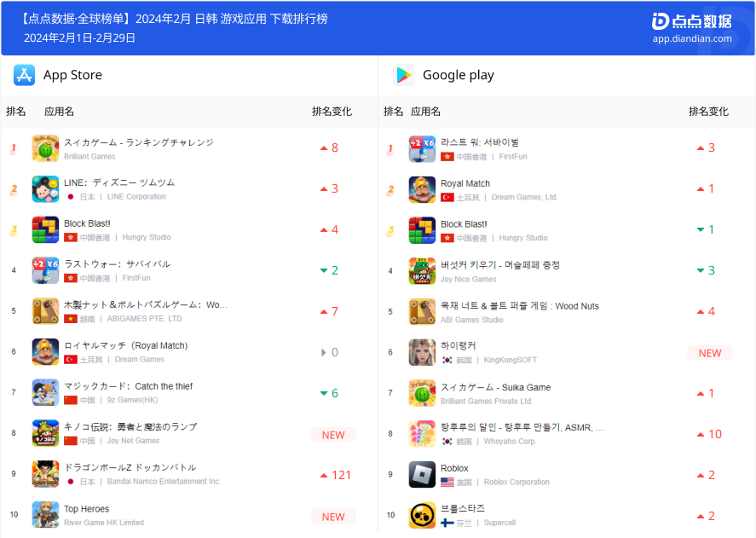
Task: Click ABIGAMES PTE. LTD developer name
Action: [x=145, y=319]
